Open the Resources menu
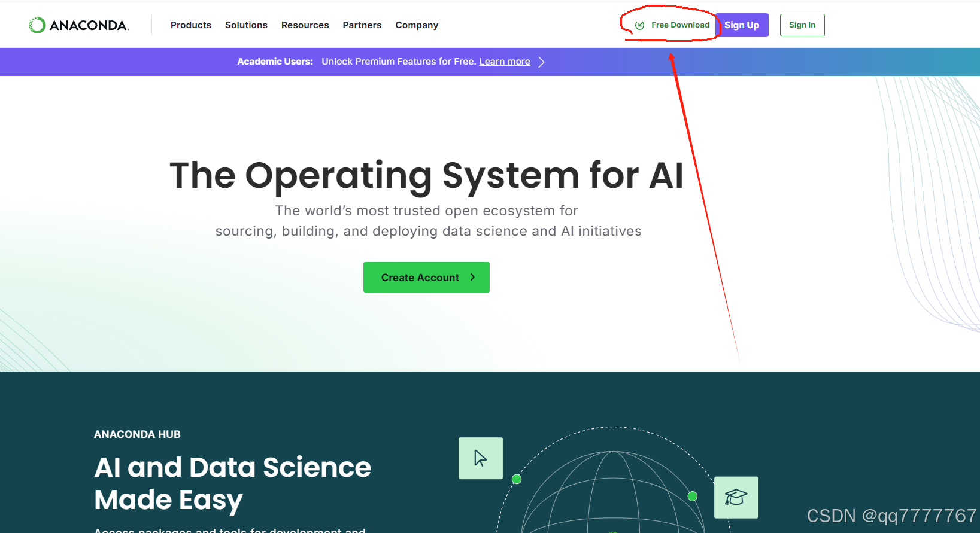Image resolution: width=980 pixels, height=533 pixels. point(305,25)
